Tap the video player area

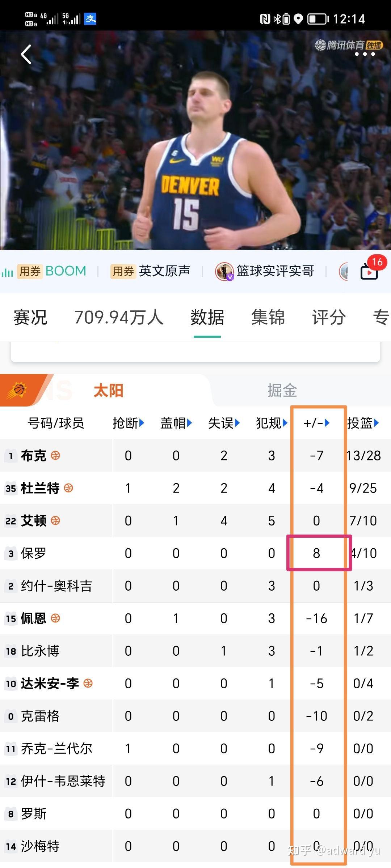click(195, 140)
